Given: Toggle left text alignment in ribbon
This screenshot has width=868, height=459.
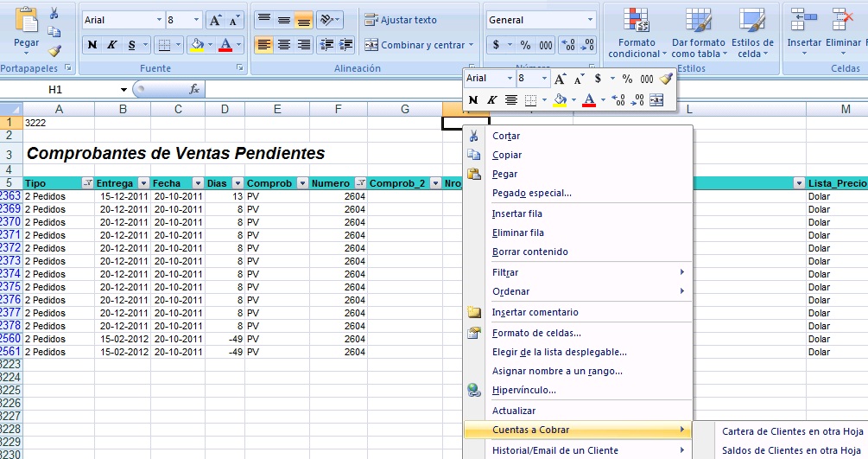Looking at the screenshot, I should 264,45.
